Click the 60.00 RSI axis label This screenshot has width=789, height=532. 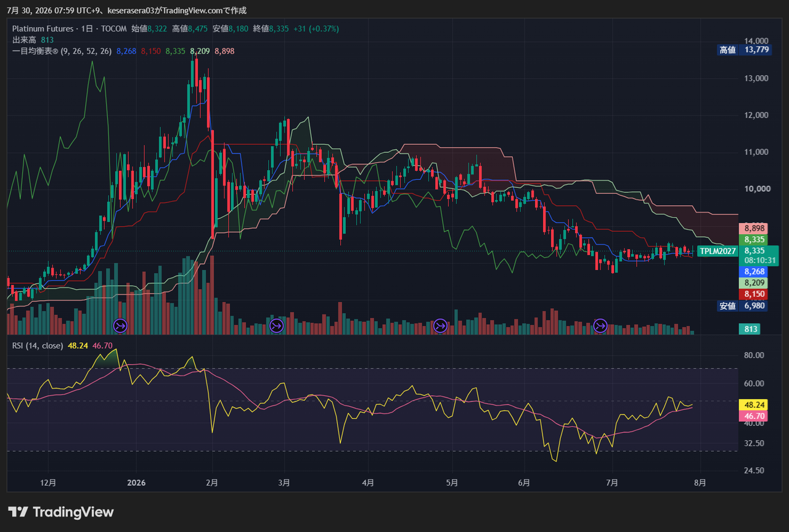coord(754,383)
